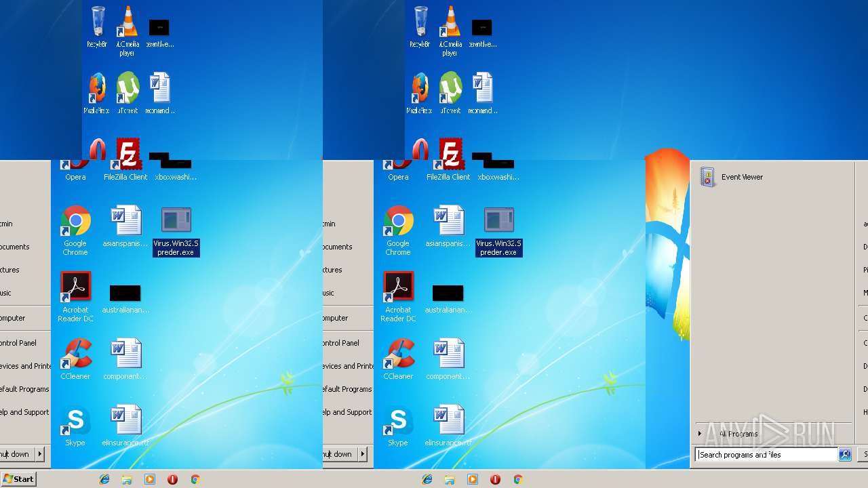Select Virus.Win32.Spreder.exe in the left desktop copy
This screenshot has width=868, height=488.
pyautogui.click(x=176, y=232)
